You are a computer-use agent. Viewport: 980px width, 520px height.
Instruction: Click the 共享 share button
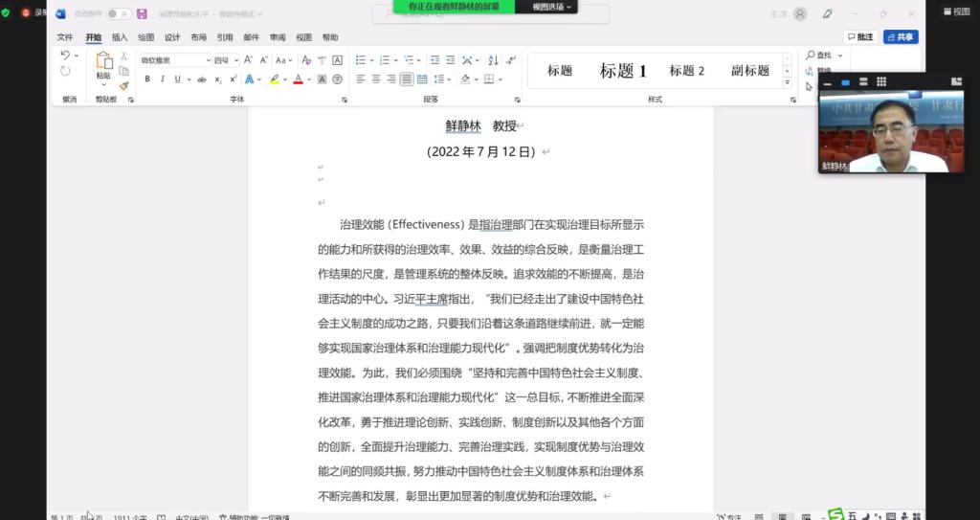(x=901, y=37)
